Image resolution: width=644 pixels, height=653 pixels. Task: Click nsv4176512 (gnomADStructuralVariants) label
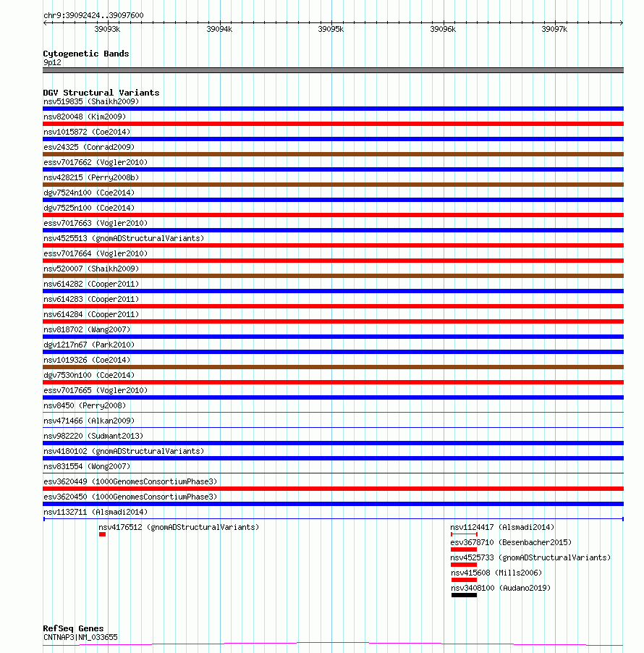click(x=179, y=527)
